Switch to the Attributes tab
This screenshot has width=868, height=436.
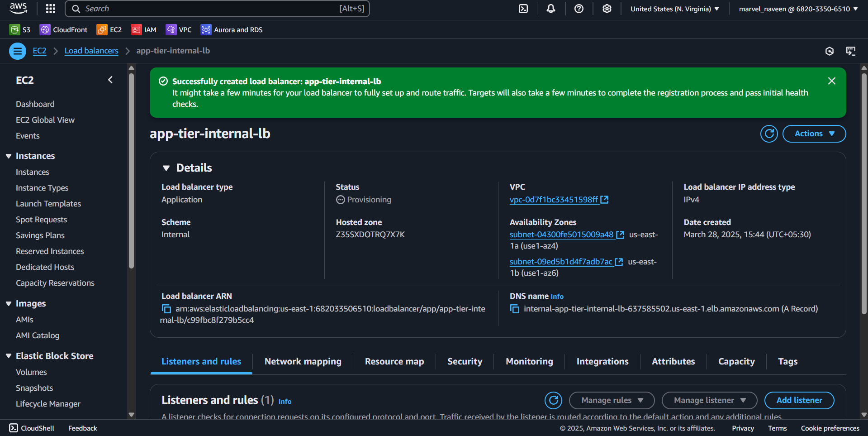tap(673, 361)
